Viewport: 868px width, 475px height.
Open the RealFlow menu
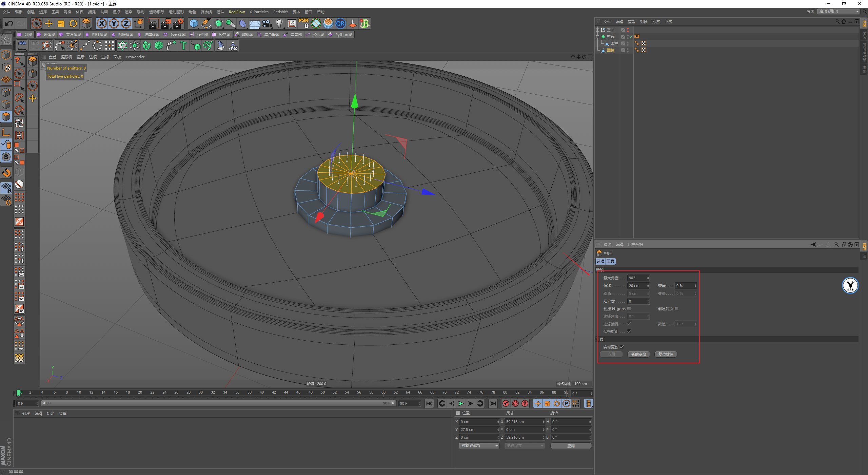point(236,12)
